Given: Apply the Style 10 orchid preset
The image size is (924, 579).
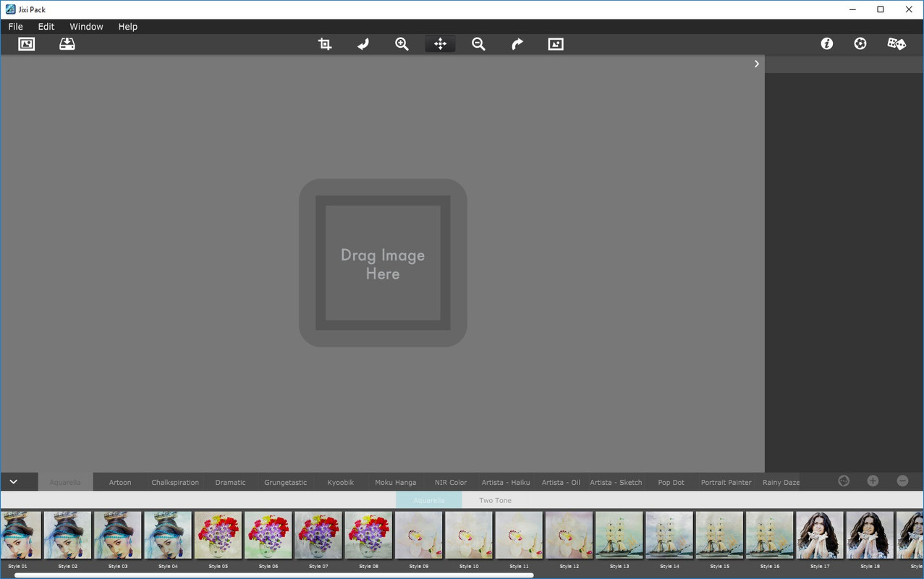Looking at the screenshot, I should (x=469, y=536).
